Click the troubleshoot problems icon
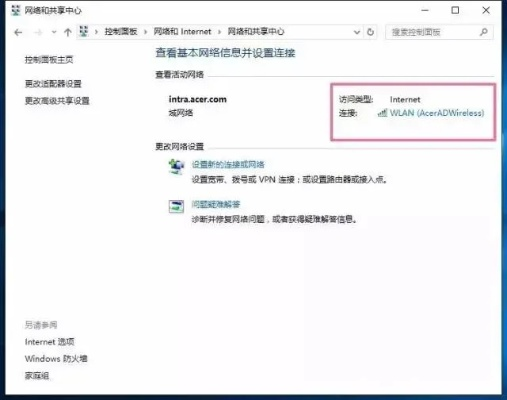 176,206
